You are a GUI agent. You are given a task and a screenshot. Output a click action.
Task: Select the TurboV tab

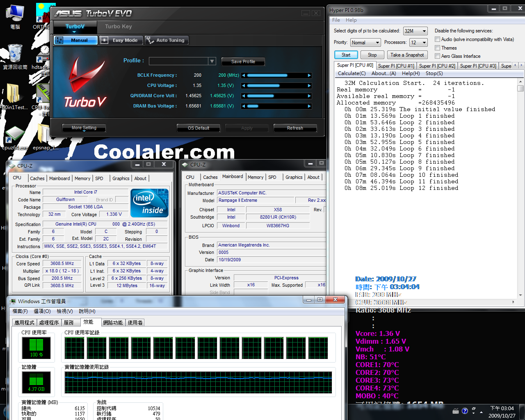[x=75, y=27]
